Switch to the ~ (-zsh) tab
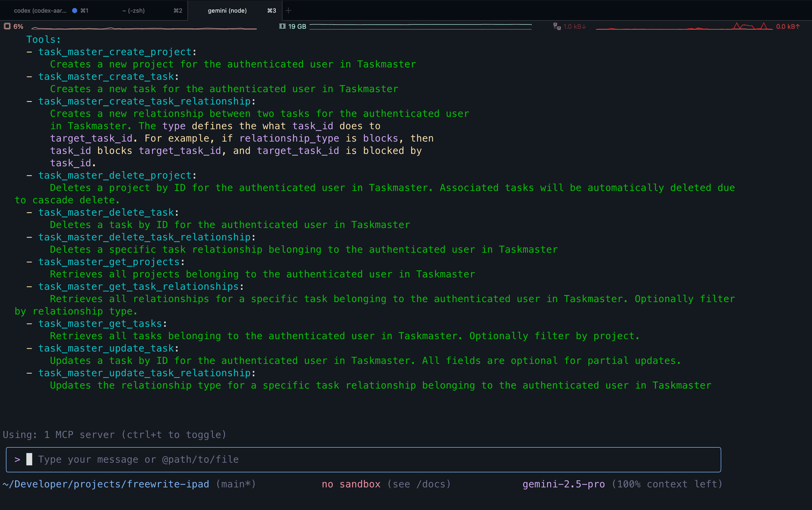 (x=133, y=10)
